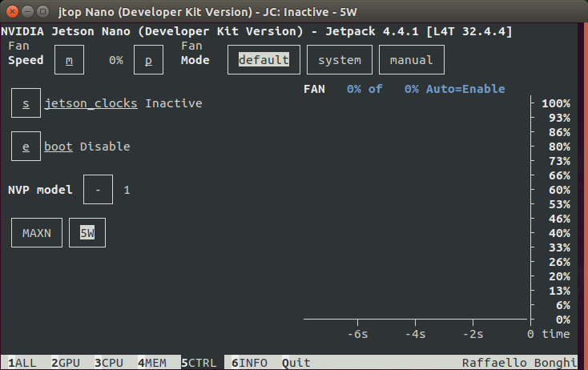This screenshot has height=370, width=588.
Task: Toggle jetson_clocks with the s button
Action: click(26, 103)
